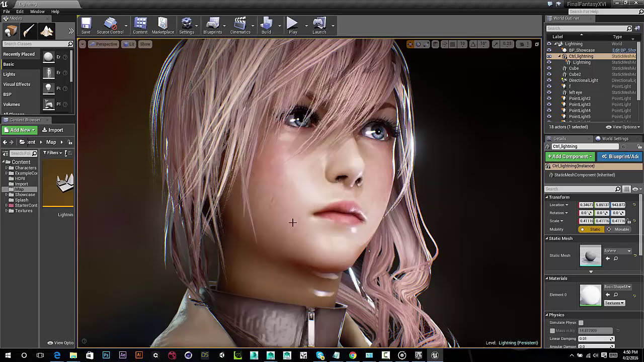This screenshot has height=362, width=644.
Task: Set Mobility to Movable
Action: [x=618, y=229]
